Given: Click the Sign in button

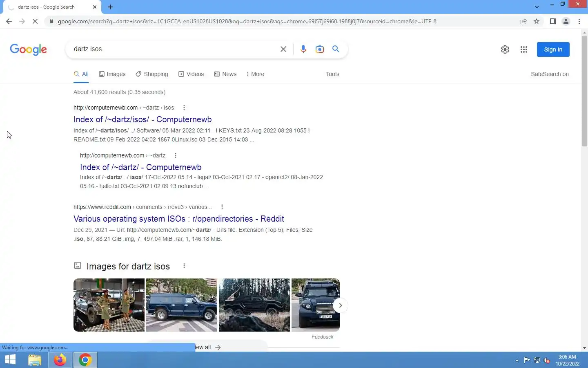Looking at the screenshot, I should point(553,49).
